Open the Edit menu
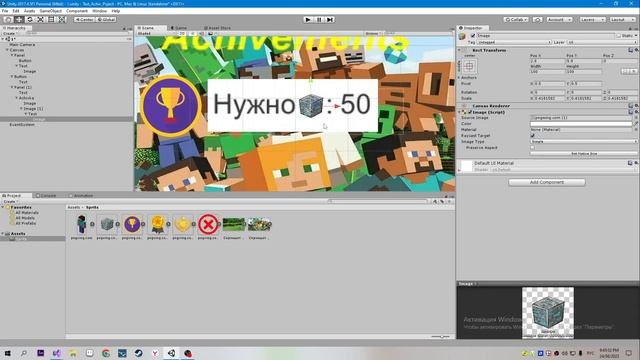Image resolution: width=640 pixels, height=360 pixels. [16, 11]
